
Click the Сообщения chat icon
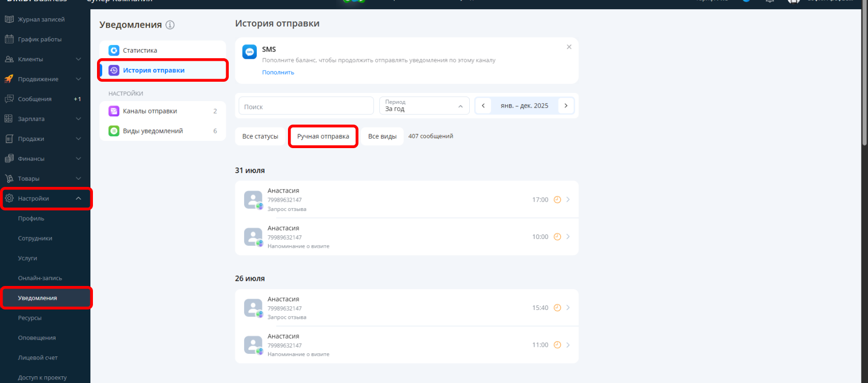click(9, 99)
